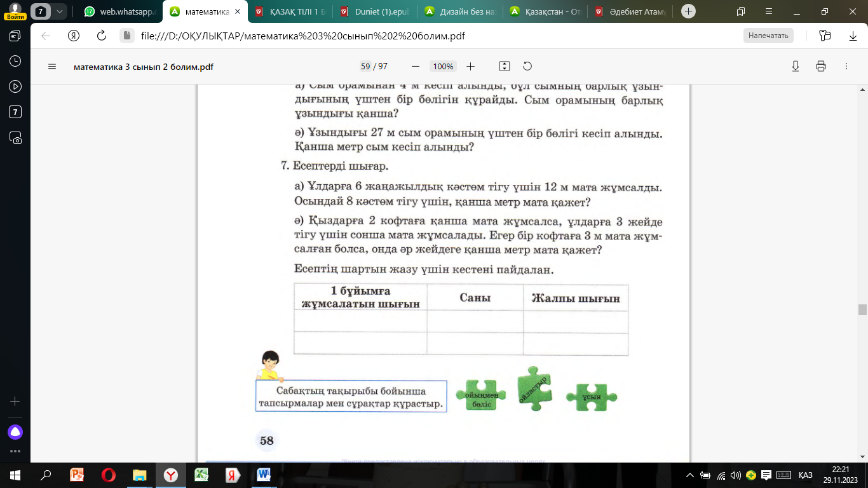Open the sidebar three-dot settings

coord(15,451)
